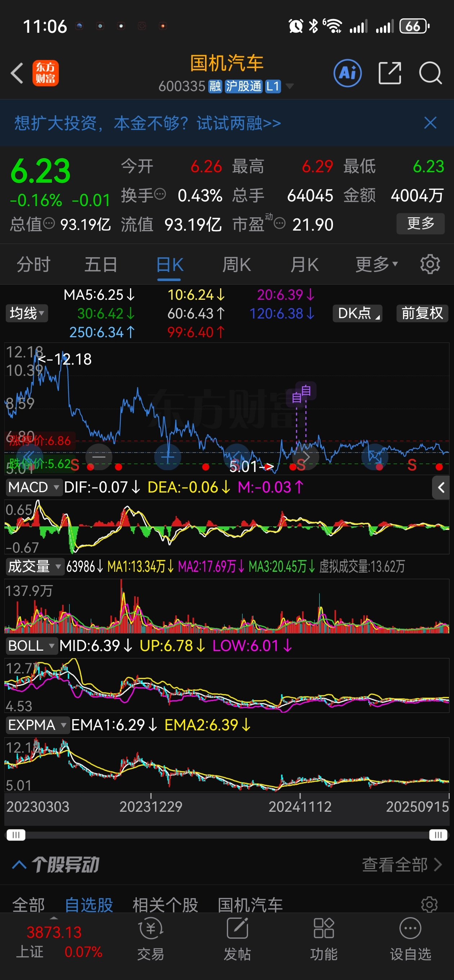Toggle the 前复权 adjustment button

coord(422,313)
